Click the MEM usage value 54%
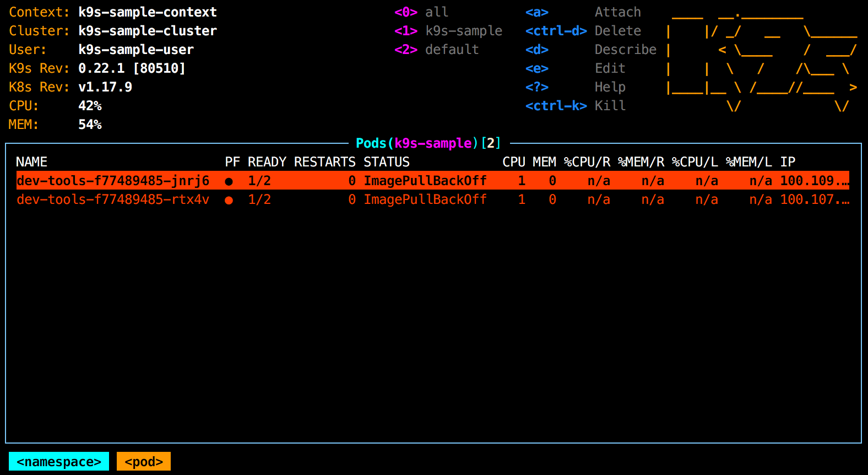The height and width of the screenshot is (475, 868). (x=90, y=125)
